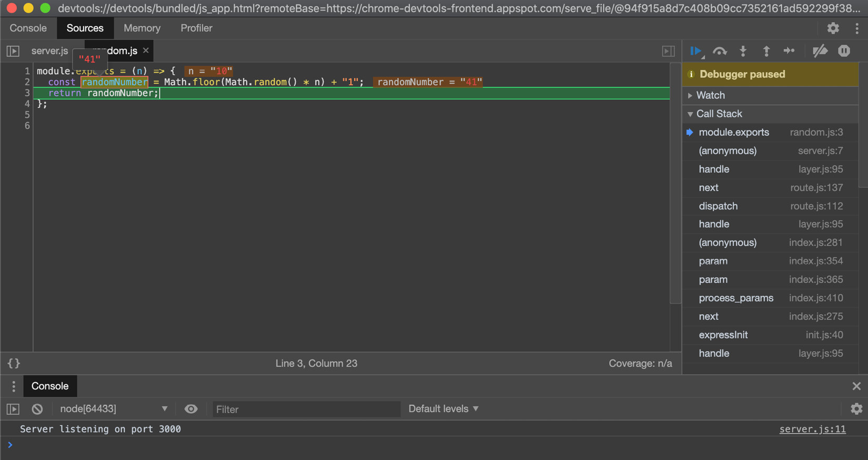Switch to server.js file tab
The width and height of the screenshot is (868, 460).
pos(49,51)
